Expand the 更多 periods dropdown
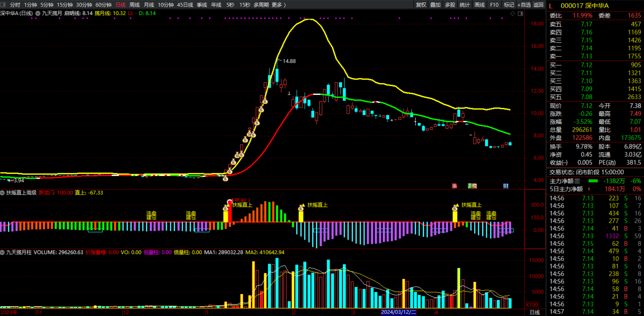The height and width of the screenshot is (316, 644). click(x=279, y=5)
